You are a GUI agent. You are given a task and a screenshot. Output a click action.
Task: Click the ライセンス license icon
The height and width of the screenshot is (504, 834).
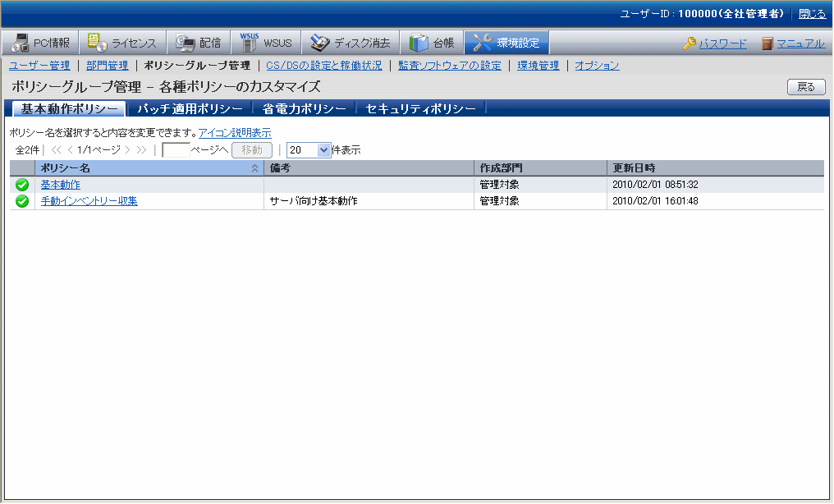(x=97, y=43)
